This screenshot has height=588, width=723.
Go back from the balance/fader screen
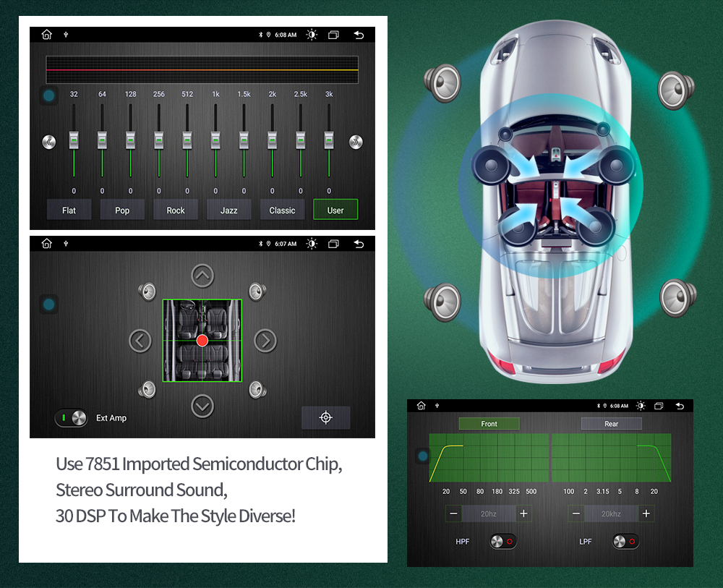359,244
